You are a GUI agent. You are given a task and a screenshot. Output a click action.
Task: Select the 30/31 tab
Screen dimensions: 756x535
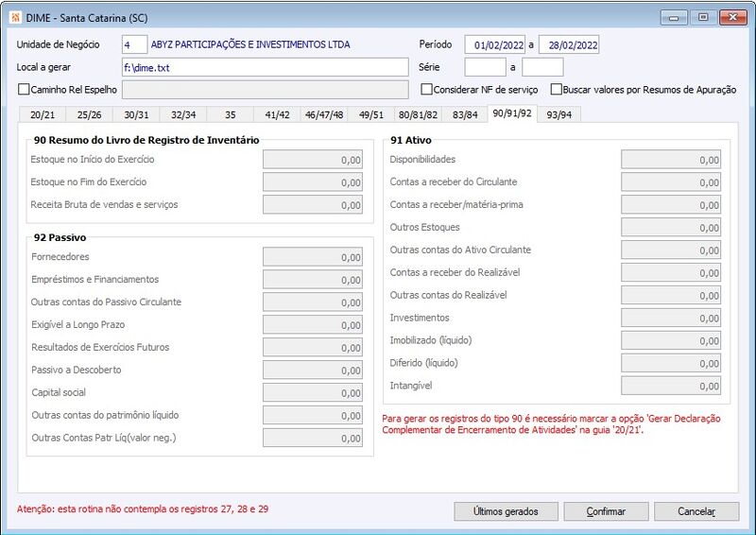pos(136,114)
